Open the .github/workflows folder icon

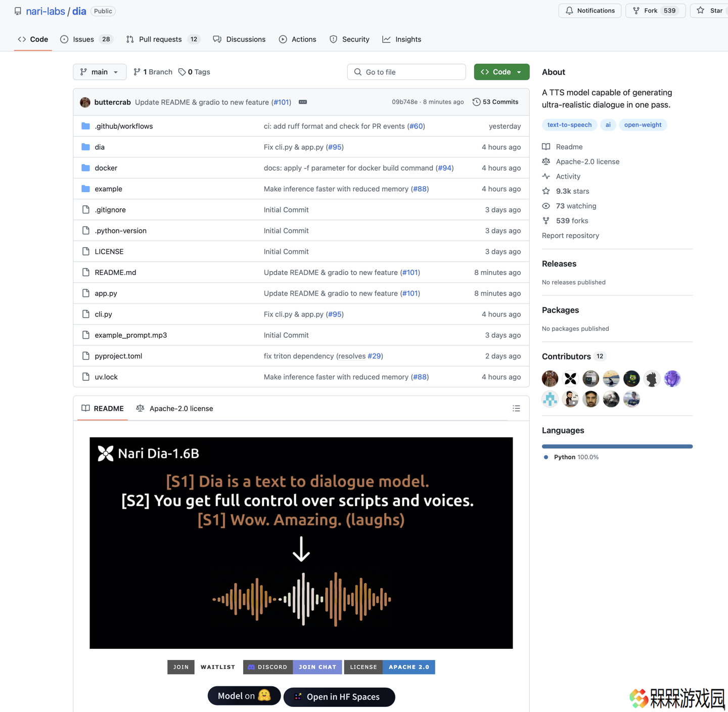click(x=85, y=126)
